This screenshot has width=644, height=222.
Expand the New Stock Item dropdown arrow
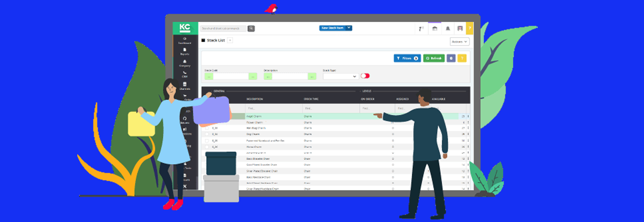point(349,28)
